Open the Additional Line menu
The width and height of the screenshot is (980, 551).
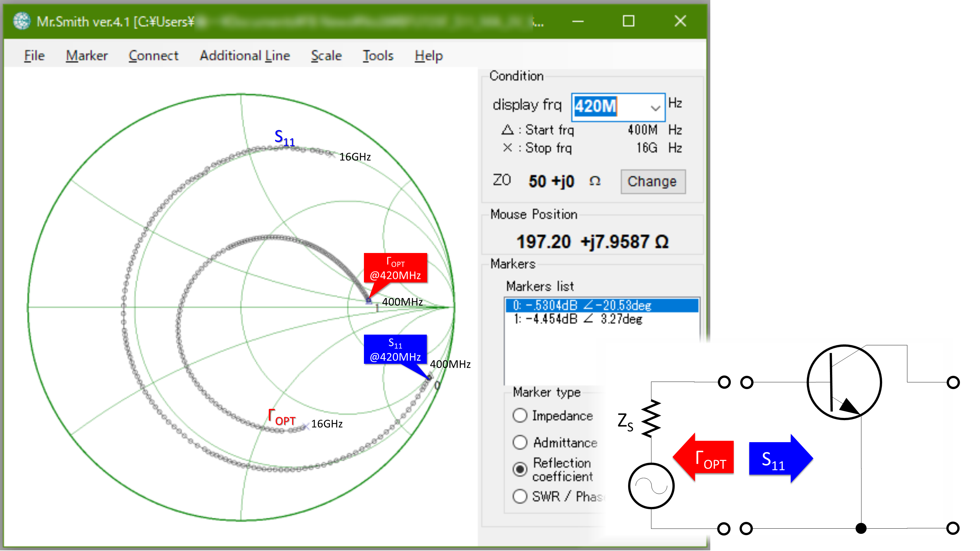pyautogui.click(x=245, y=55)
